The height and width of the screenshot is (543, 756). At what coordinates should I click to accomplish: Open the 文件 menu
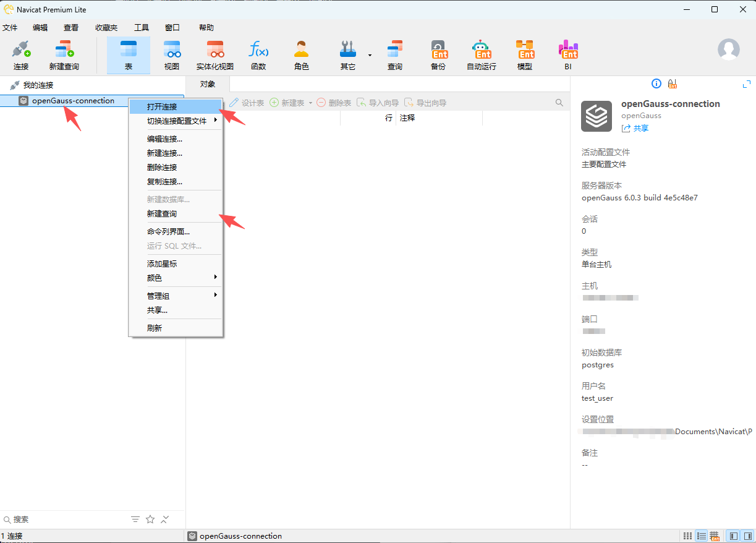pyautogui.click(x=10, y=28)
